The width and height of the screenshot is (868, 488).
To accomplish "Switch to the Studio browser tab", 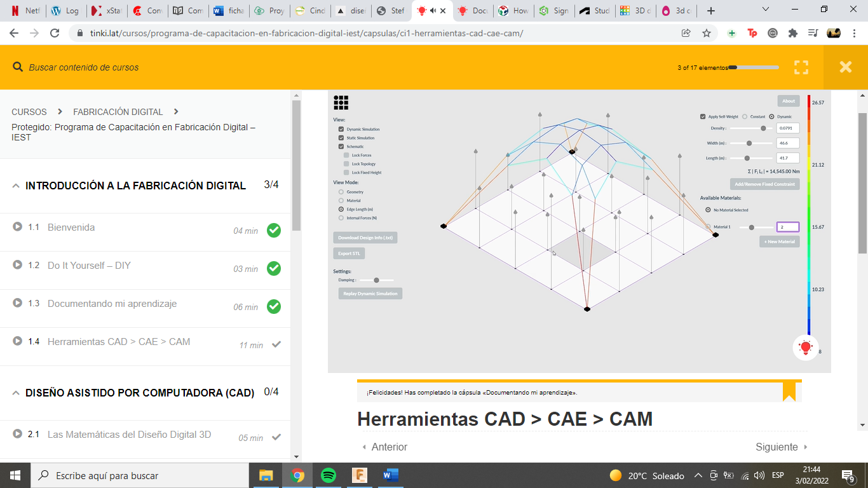I will coord(593,11).
